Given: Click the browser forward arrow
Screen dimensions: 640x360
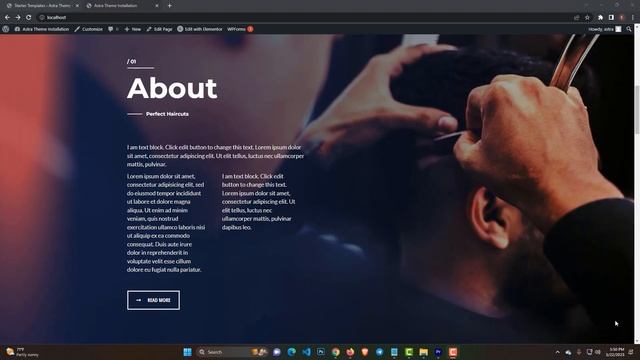Looking at the screenshot, I should coord(18,18).
